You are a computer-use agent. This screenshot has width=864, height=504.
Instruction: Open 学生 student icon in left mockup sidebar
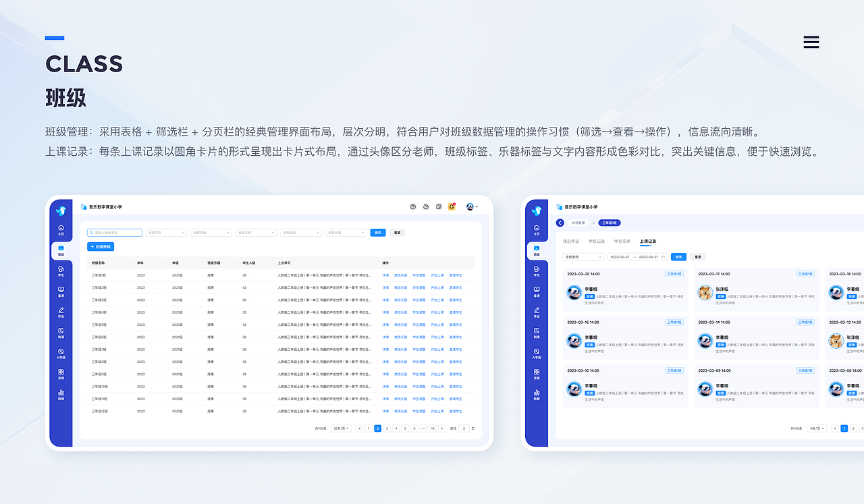coord(61,271)
